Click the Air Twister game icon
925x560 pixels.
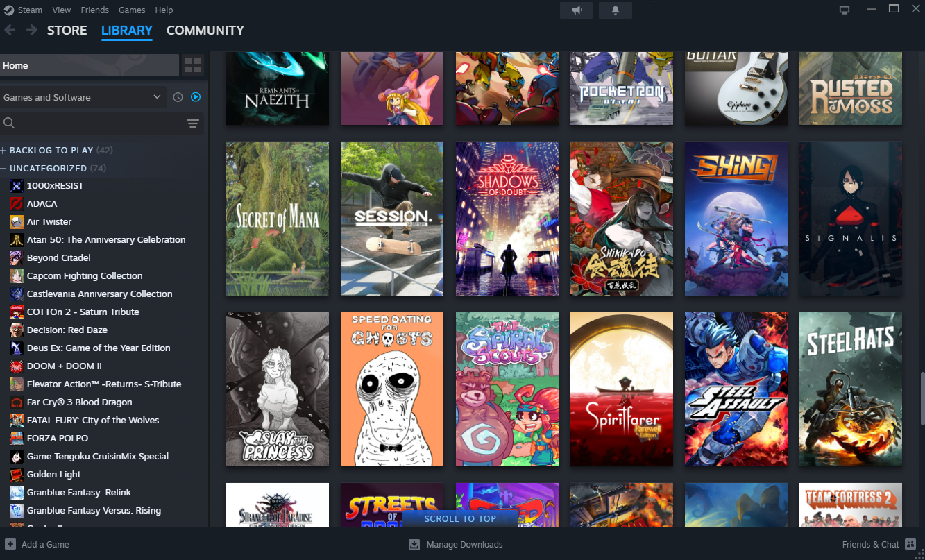click(17, 222)
